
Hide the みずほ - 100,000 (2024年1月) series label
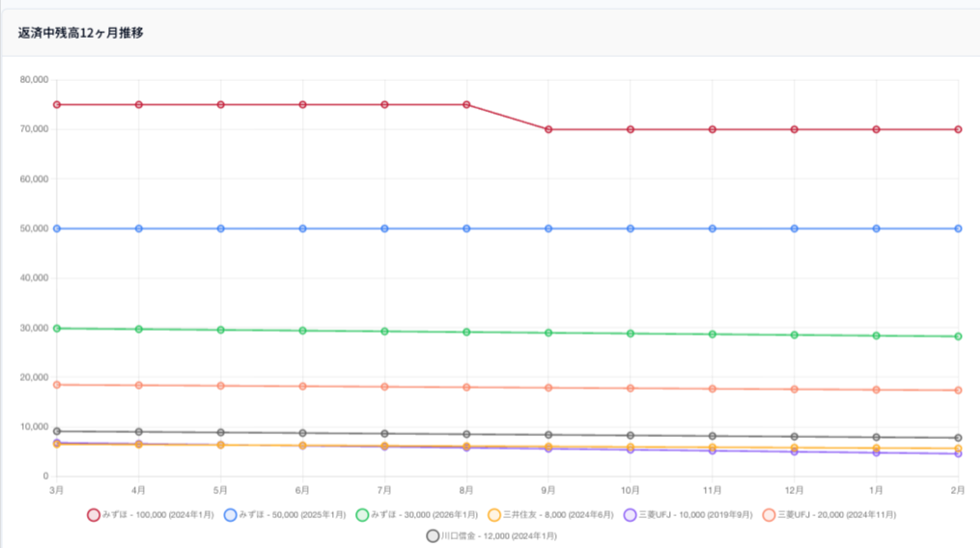click(157, 515)
